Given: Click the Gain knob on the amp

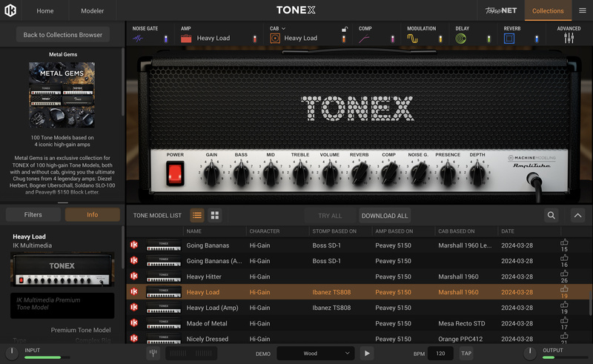Looking at the screenshot, I should [211, 175].
